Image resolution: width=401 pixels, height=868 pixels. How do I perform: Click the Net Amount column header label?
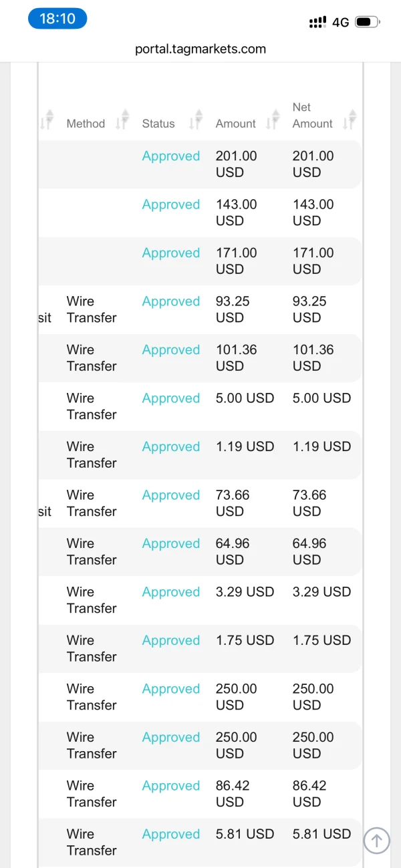(311, 116)
